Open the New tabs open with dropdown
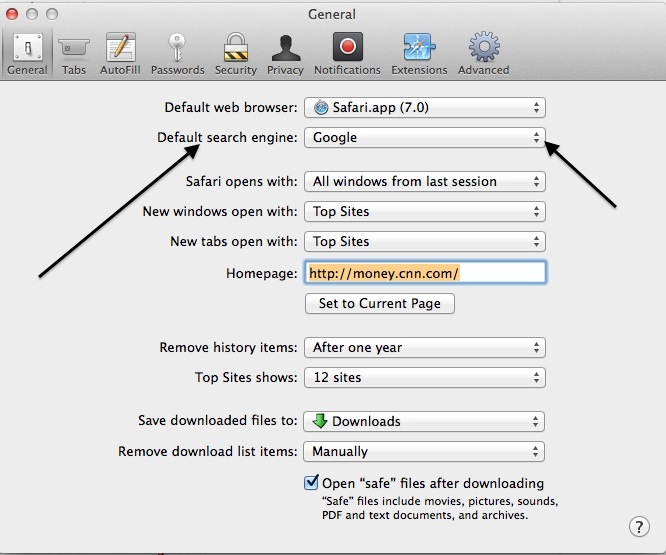This screenshot has width=666, height=555. tap(425, 242)
